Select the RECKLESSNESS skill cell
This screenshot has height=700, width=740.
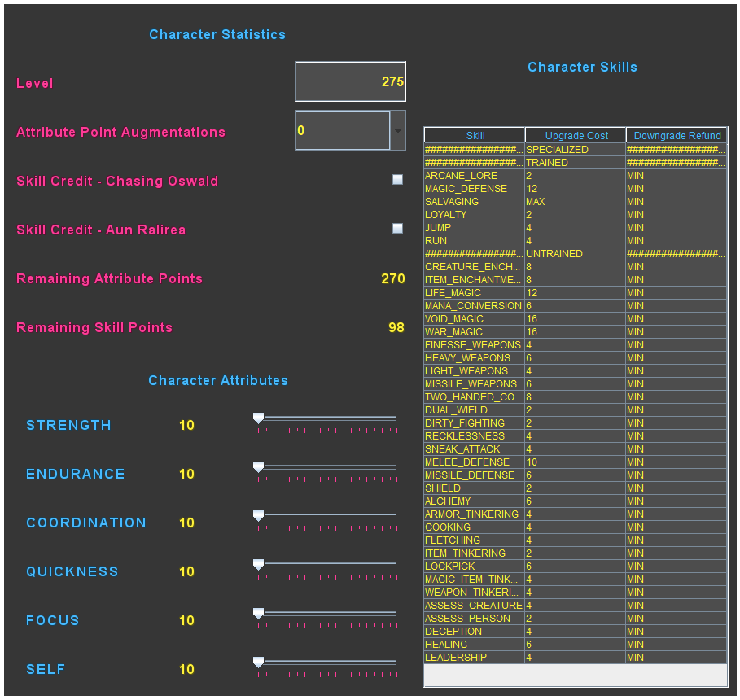pyautogui.click(x=475, y=436)
